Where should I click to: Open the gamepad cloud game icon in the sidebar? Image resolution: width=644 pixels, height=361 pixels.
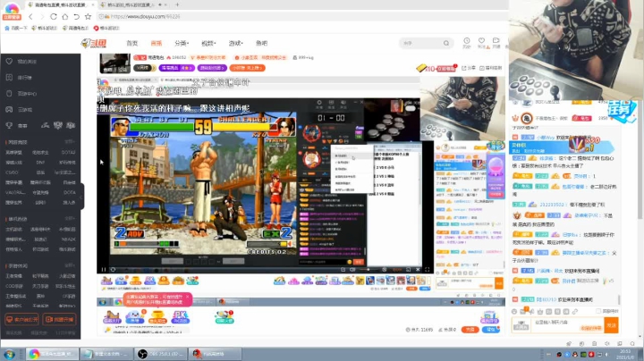(9, 110)
